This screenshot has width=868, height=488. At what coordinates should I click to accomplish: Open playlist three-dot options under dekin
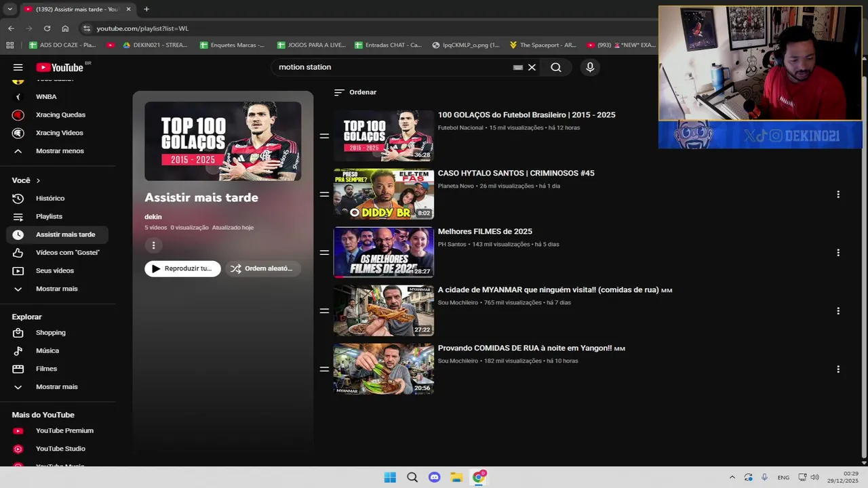tap(153, 245)
